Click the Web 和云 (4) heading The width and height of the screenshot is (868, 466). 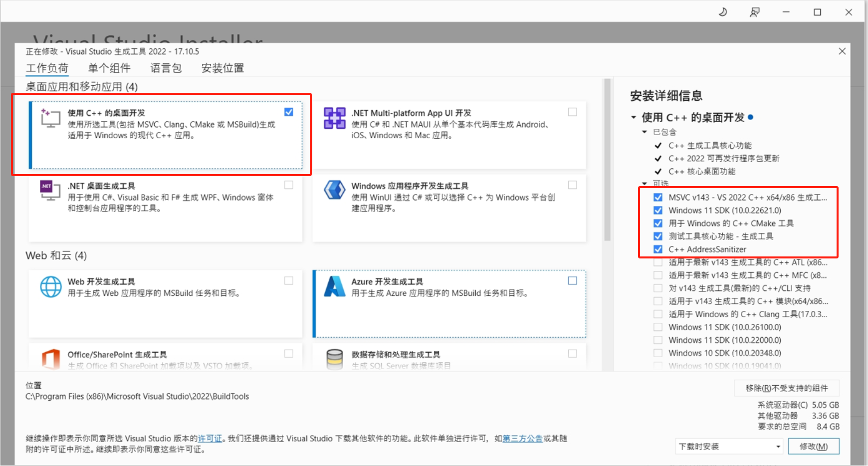(56, 255)
